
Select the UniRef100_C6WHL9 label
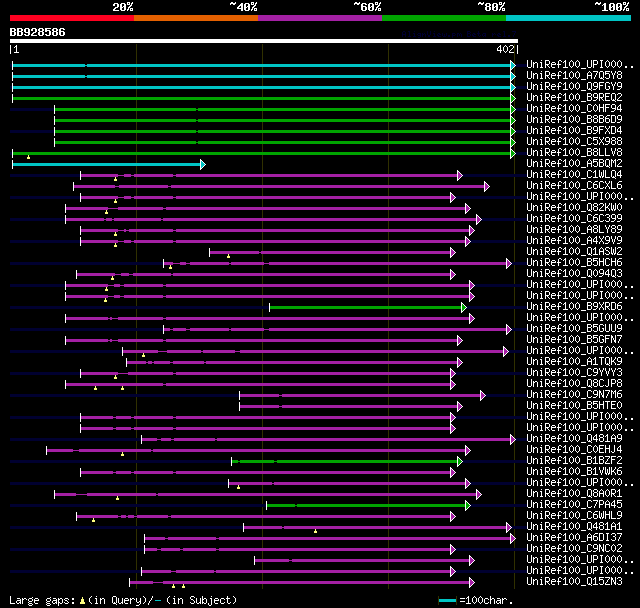(x=574, y=516)
